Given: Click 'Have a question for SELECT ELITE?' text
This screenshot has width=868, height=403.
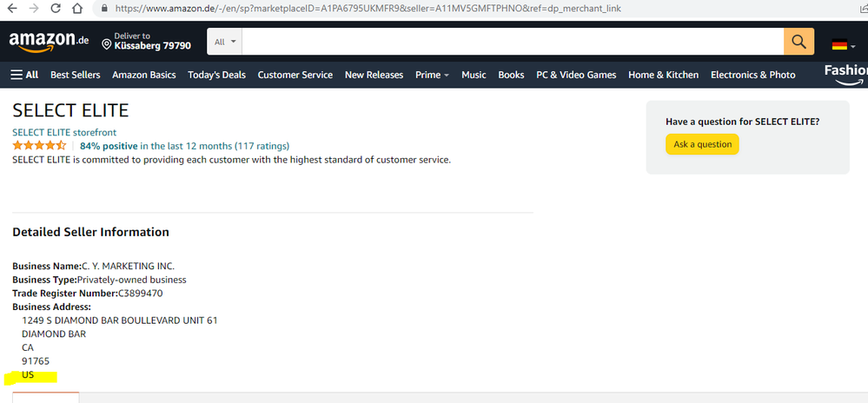Looking at the screenshot, I should (742, 122).
